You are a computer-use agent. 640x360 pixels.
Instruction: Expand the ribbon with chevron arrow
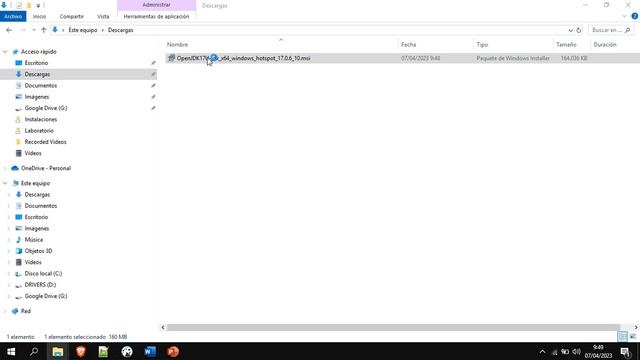click(624, 16)
